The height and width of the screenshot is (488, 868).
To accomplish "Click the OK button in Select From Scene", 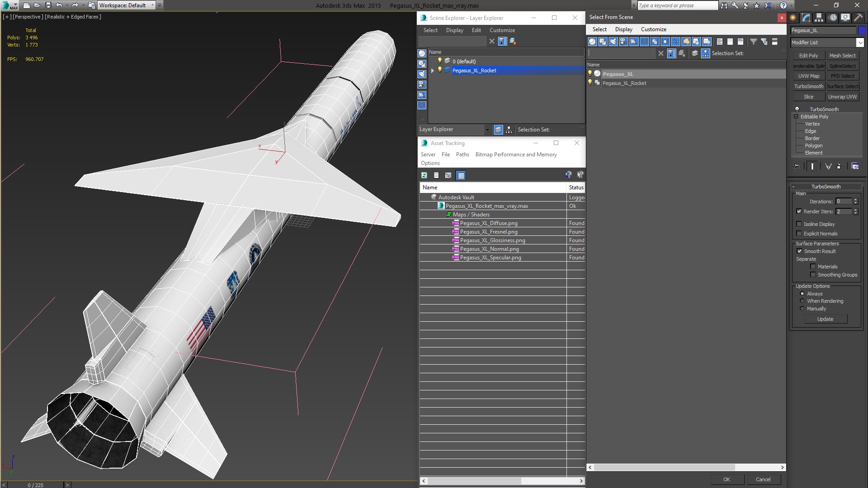I will point(726,479).
